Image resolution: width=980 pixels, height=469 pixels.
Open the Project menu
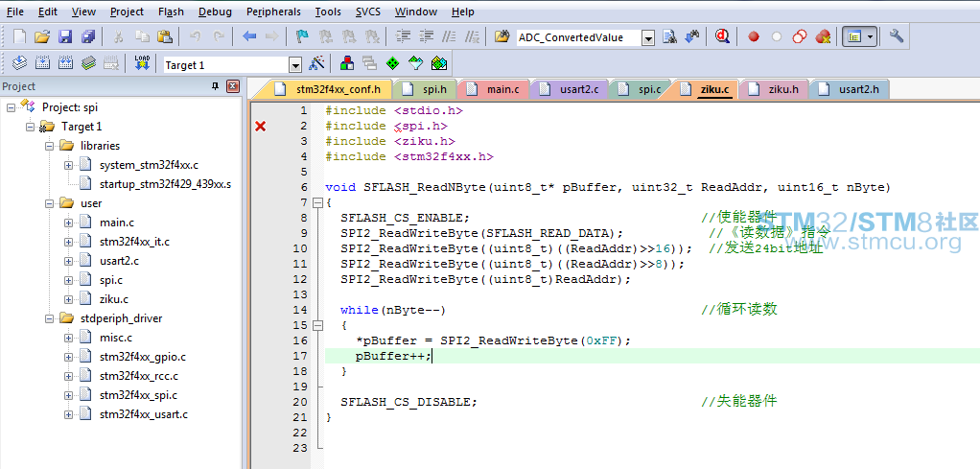[x=127, y=12]
